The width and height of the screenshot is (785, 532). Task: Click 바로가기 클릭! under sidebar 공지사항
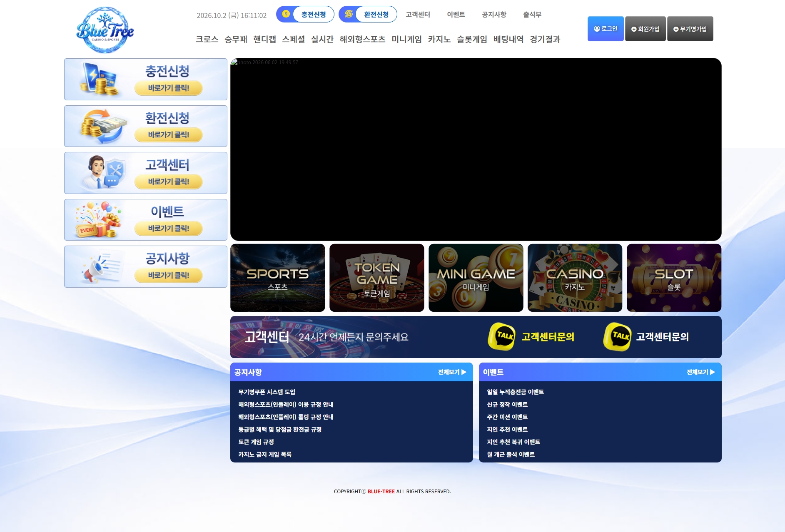(x=169, y=275)
